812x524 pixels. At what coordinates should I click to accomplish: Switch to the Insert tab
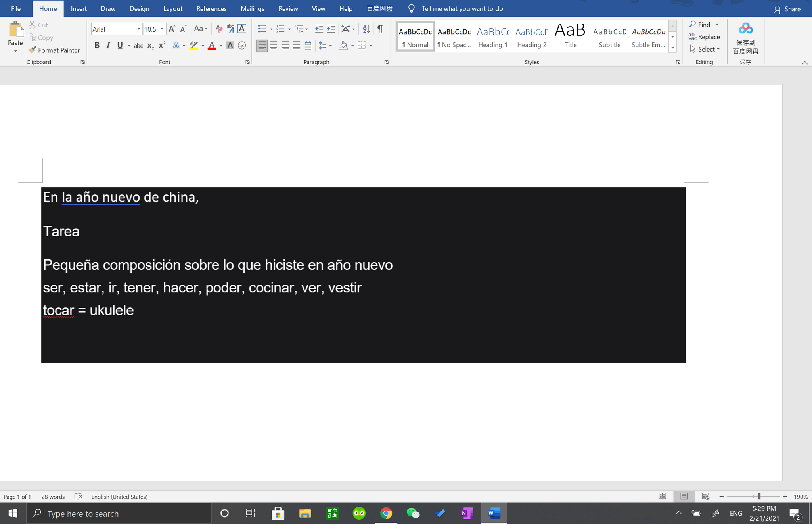pyautogui.click(x=79, y=8)
